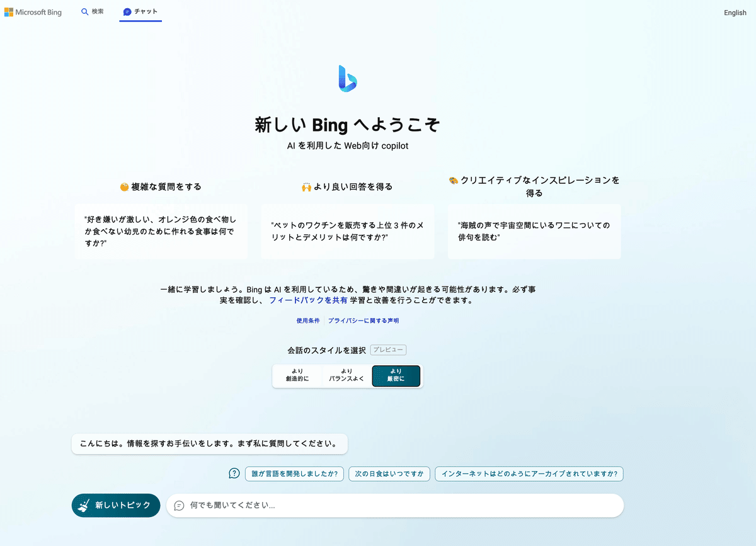756x546 pixels.
Task: Select より創造的に conversation style
Action: (297, 376)
